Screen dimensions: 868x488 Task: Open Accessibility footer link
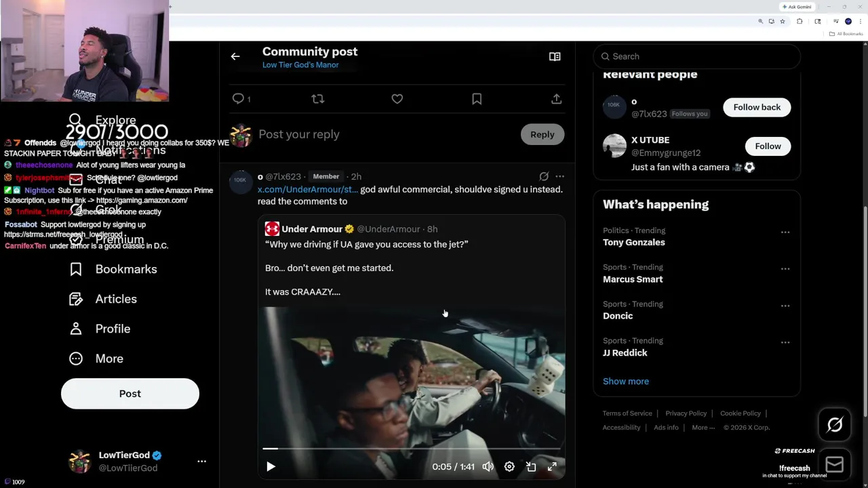click(622, 428)
